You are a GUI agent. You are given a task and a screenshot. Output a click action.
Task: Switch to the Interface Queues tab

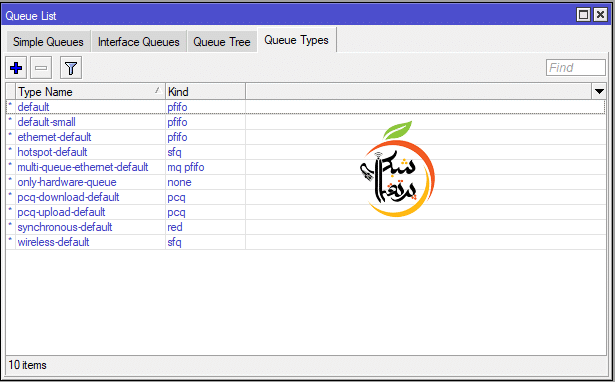point(139,42)
